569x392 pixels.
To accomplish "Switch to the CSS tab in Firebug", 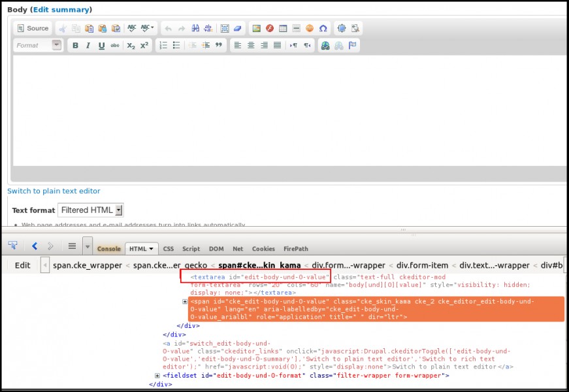I will 168,249.
